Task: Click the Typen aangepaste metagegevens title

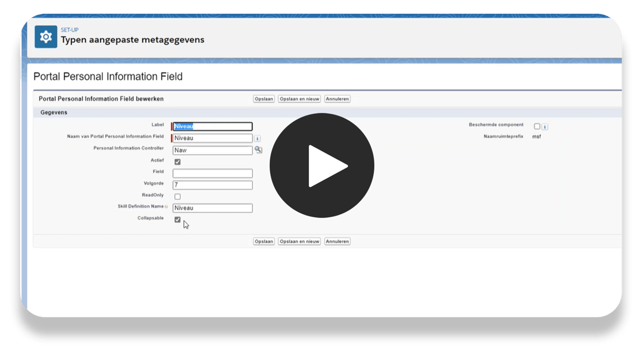Action: pyautogui.click(x=132, y=40)
